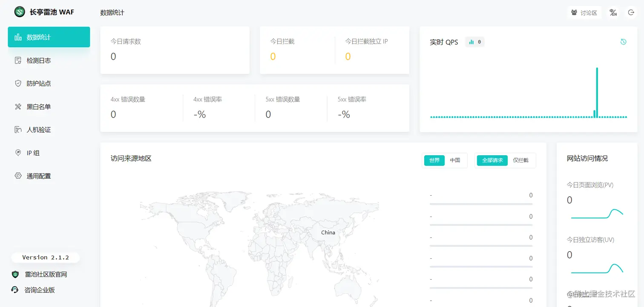Click the QPS bar chart badge
This screenshot has width=644, height=307.
[x=475, y=42]
